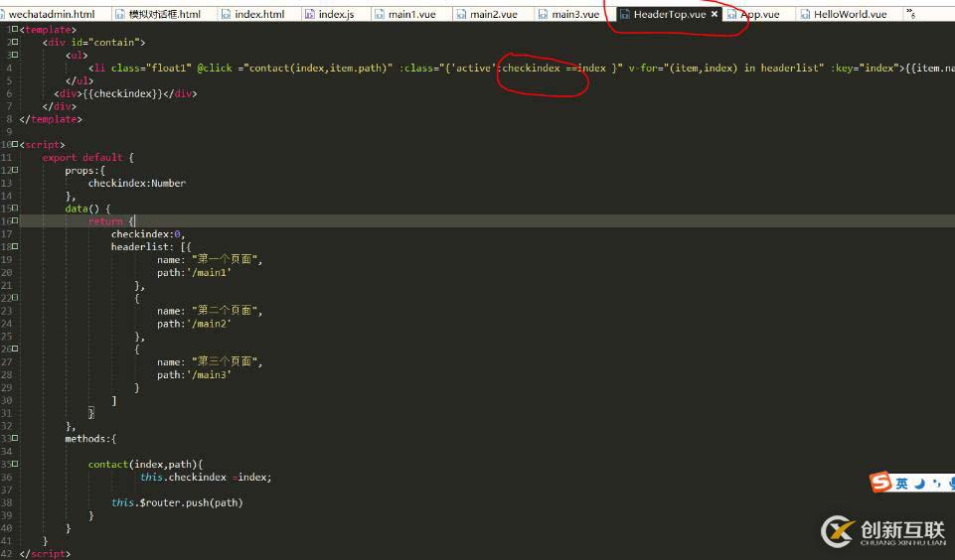955x560 pixels.
Task: Toggle Sogou English/Chinese mode button
Action: tap(901, 484)
